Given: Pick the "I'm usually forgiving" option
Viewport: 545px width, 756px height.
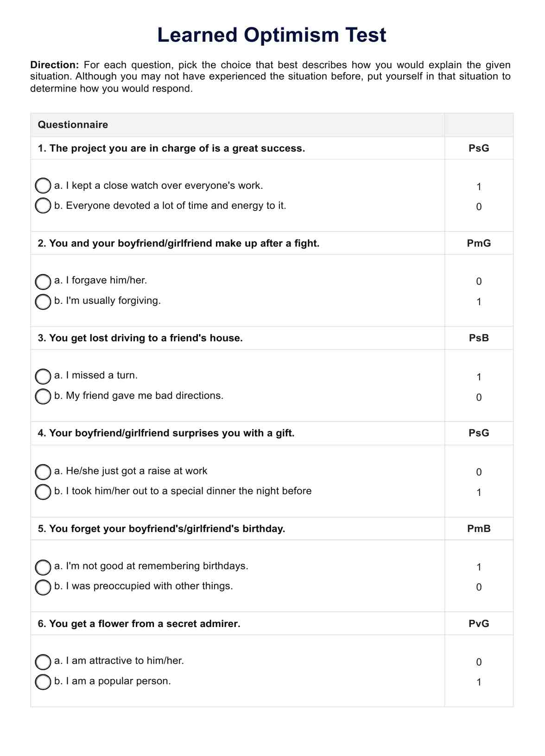Looking at the screenshot, I should 43,301.
